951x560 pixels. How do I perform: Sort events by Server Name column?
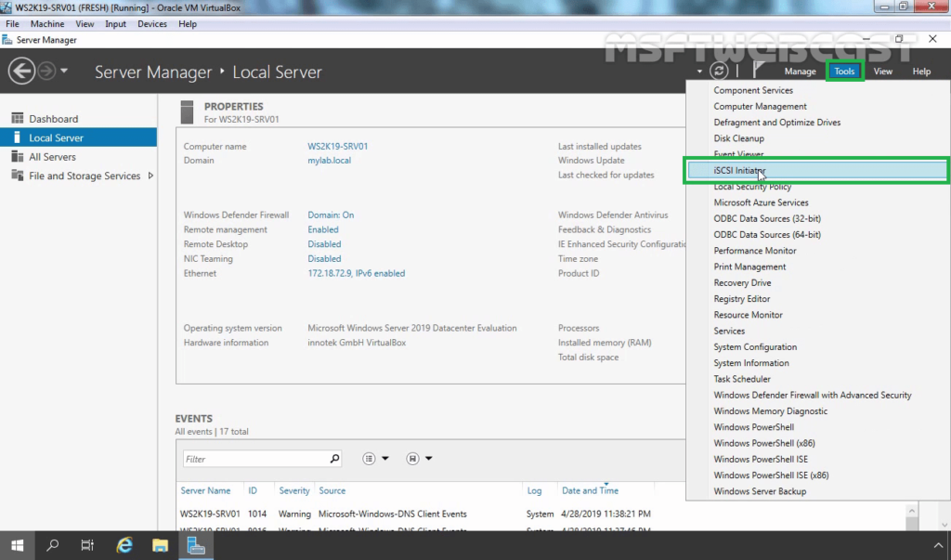(x=205, y=490)
